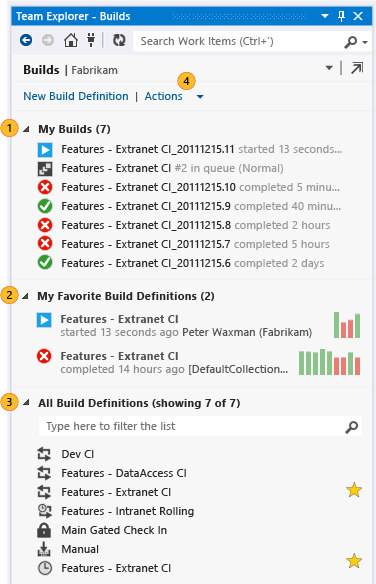376x584 pixels.
Task: Click in-progress icon for build 20111215.11
Action: (45, 150)
